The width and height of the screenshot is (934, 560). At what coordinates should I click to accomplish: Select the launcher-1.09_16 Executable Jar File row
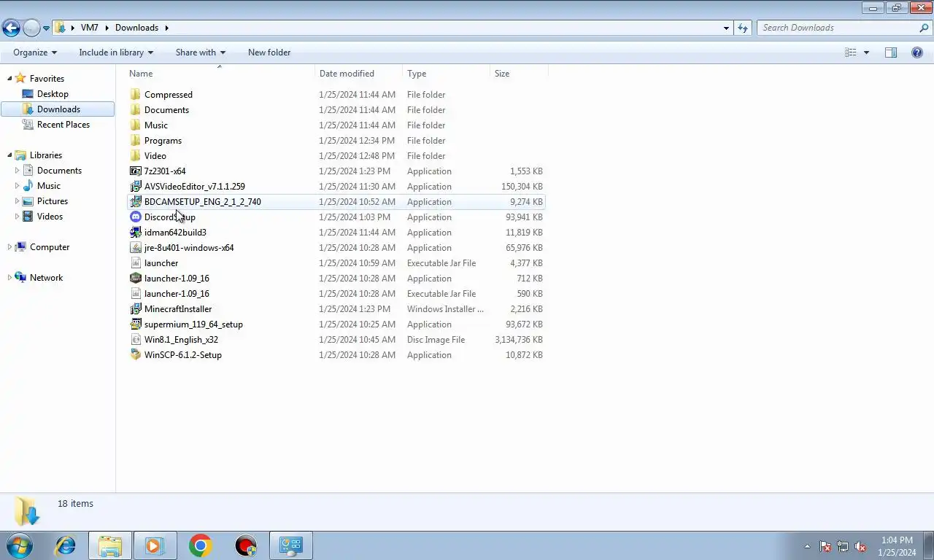tap(336, 294)
